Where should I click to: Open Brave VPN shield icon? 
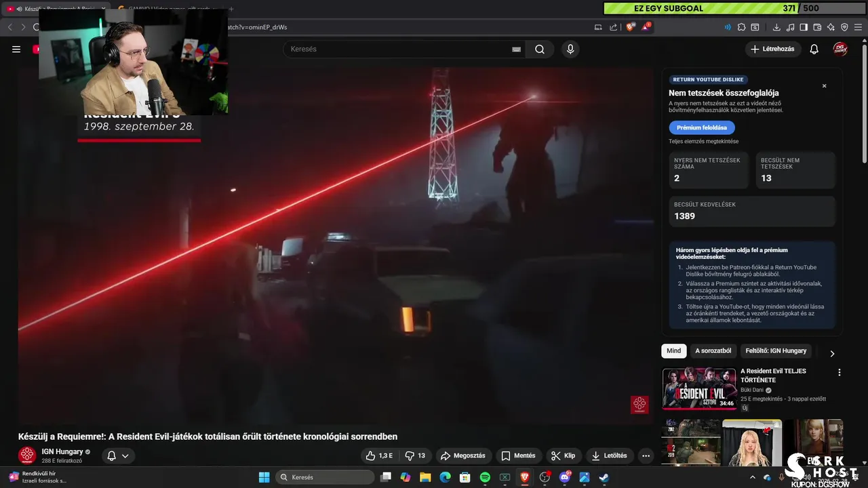click(x=844, y=27)
